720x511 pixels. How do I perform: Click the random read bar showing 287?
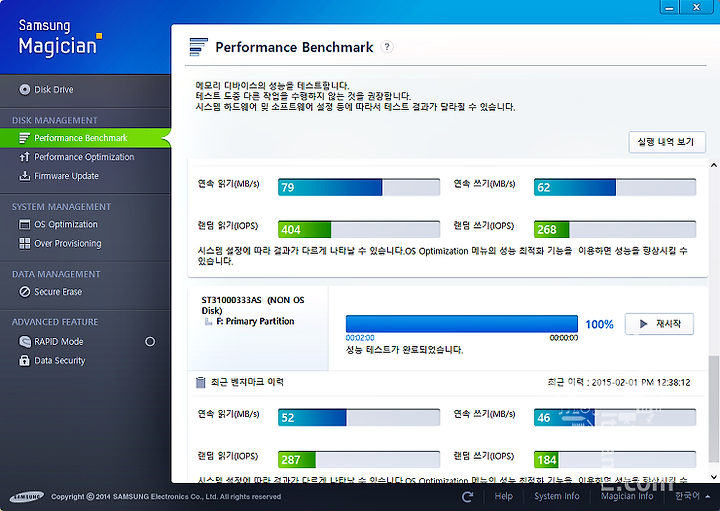[359, 460]
